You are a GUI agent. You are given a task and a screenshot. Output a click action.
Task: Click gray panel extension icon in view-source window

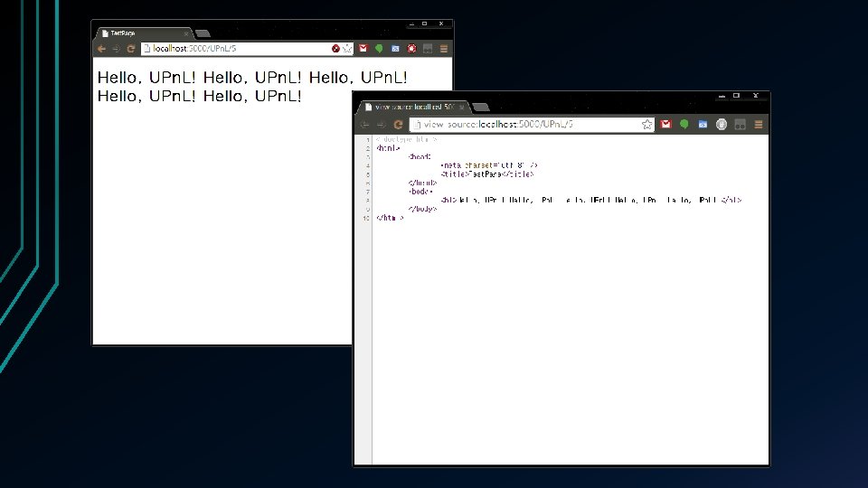coord(741,125)
